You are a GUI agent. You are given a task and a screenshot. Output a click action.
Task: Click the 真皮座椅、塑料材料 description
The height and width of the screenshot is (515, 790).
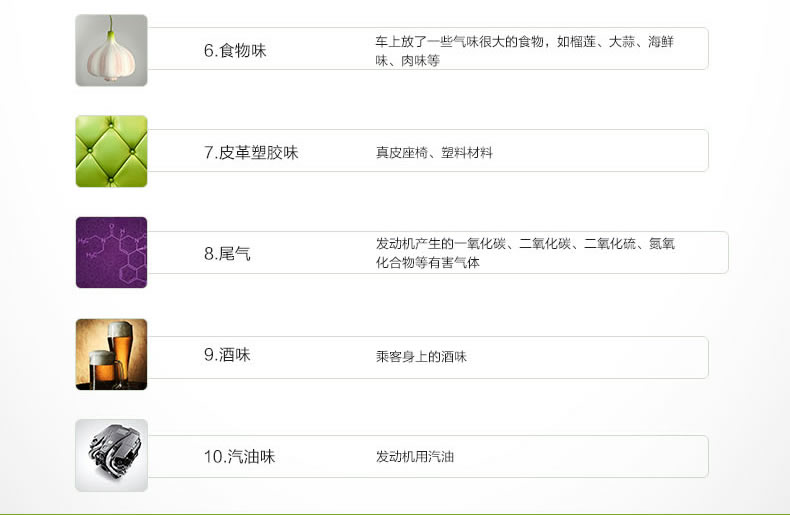click(434, 153)
